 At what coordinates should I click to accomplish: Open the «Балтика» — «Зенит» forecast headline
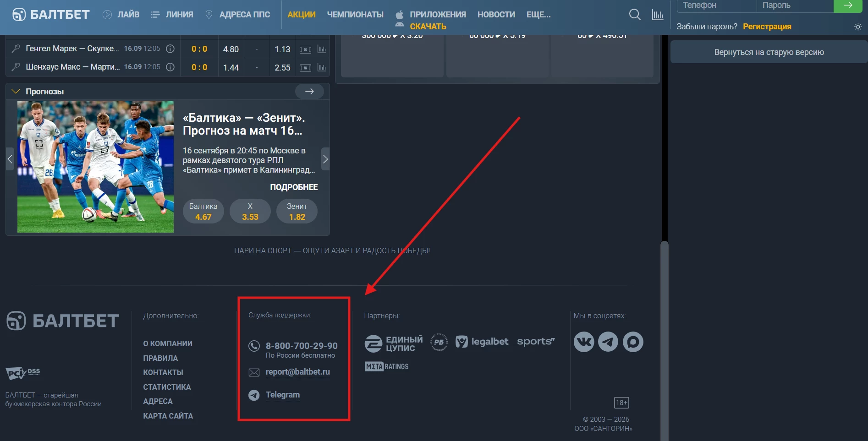pyautogui.click(x=244, y=124)
